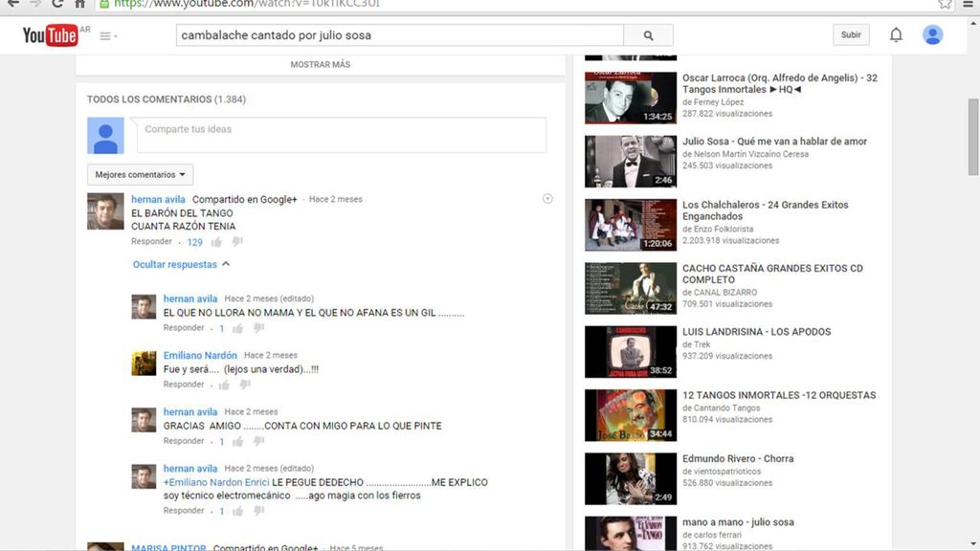980x551 pixels.
Task: Open the YouTube home logo
Action: 50,35
